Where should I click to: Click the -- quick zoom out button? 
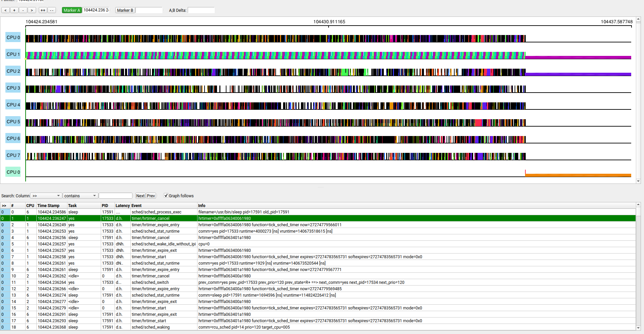(x=52, y=10)
